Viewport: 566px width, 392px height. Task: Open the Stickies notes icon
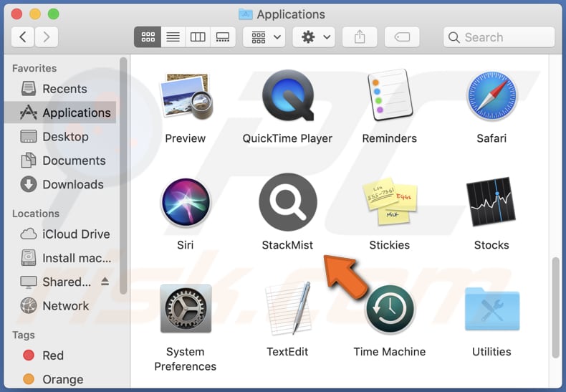[390, 201]
